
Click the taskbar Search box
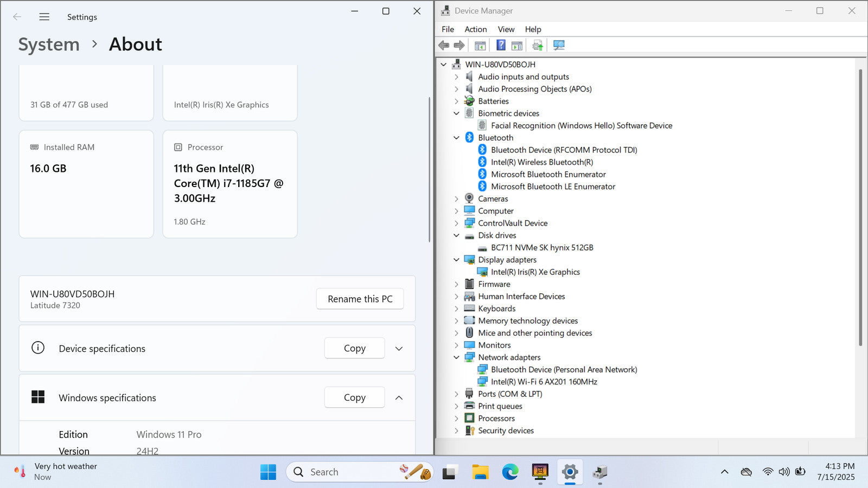359,472
